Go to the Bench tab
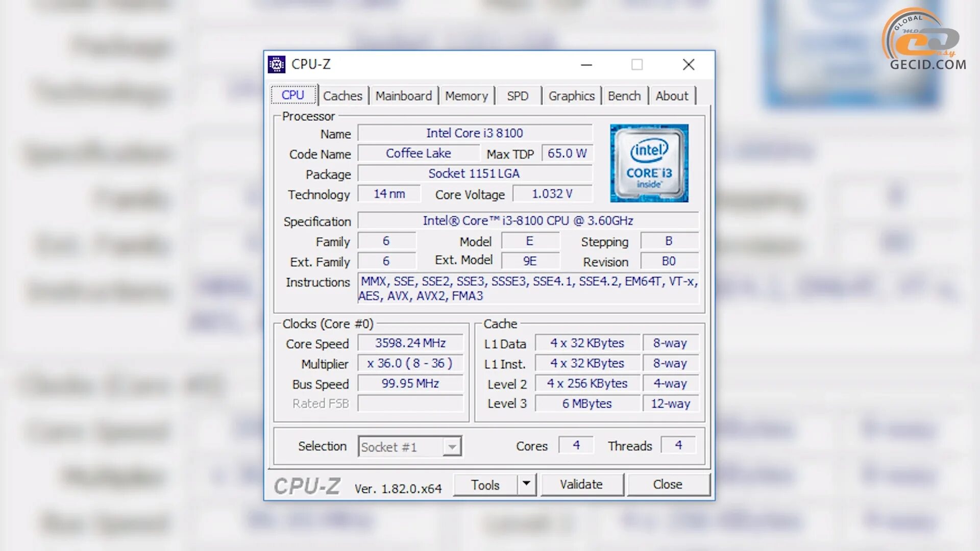This screenshot has width=980, height=551. (x=624, y=96)
